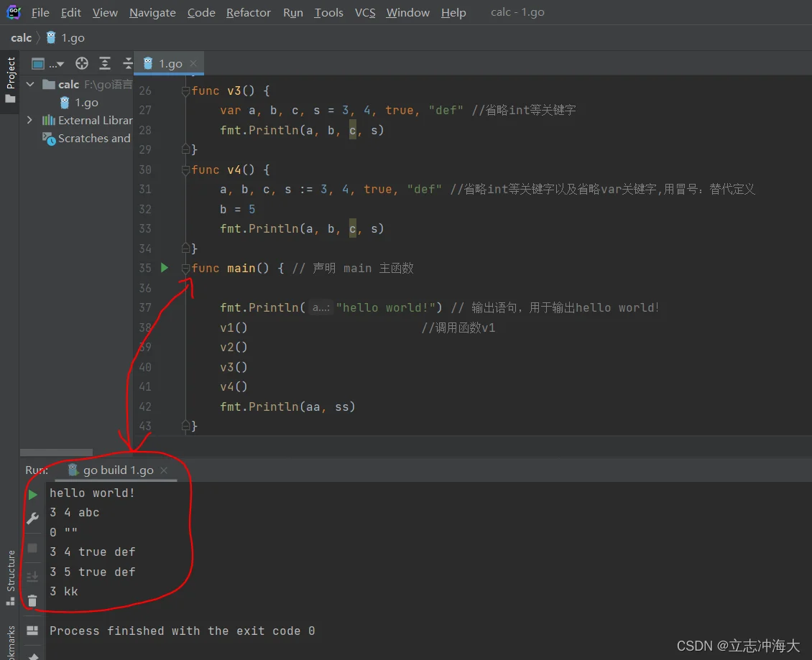Toggle the Project tool window sidebar button
This screenshot has width=812, height=660.
pos(10,79)
